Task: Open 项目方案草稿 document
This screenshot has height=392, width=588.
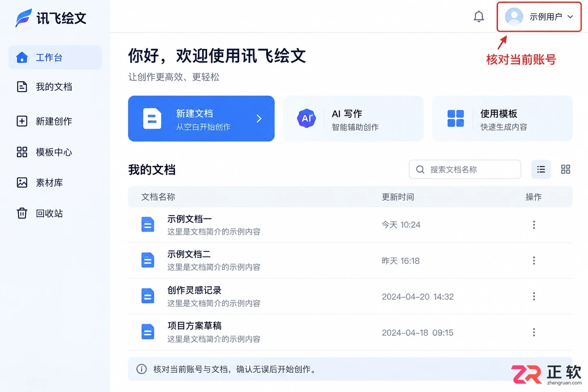Action: tap(194, 326)
